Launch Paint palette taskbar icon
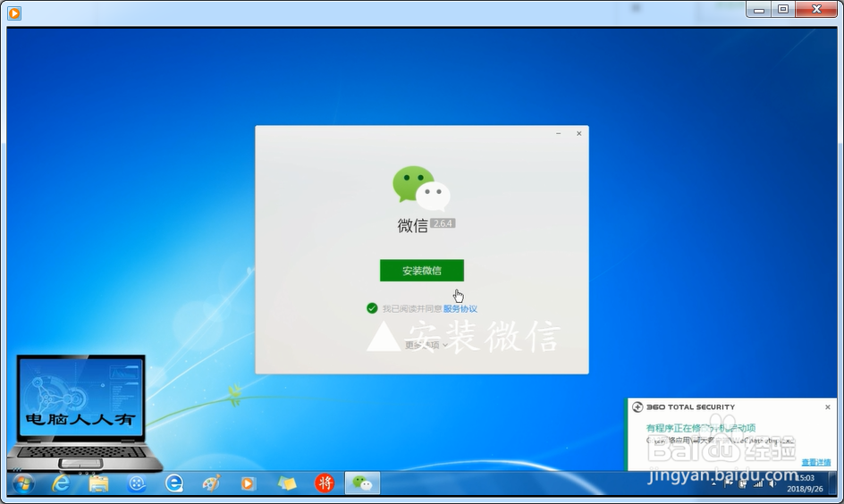844x504 pixels. point(212,483)
